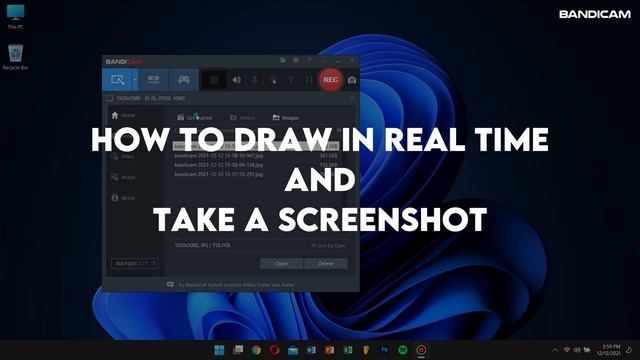Open the taskbar clock and date
This screenshot has width=640, height=360.
[609, 350]
